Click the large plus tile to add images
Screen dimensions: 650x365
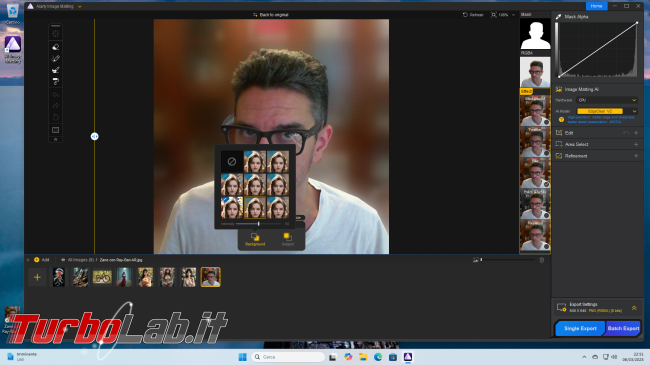coord(37,277)
